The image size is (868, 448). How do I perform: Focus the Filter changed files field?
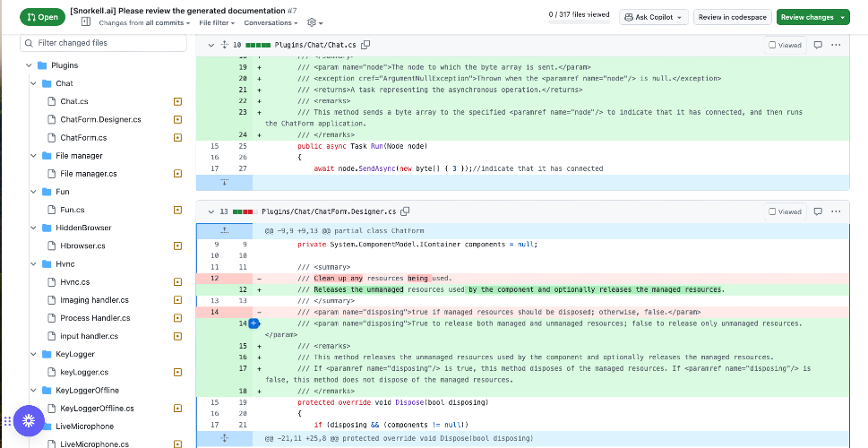pos(104,43)
